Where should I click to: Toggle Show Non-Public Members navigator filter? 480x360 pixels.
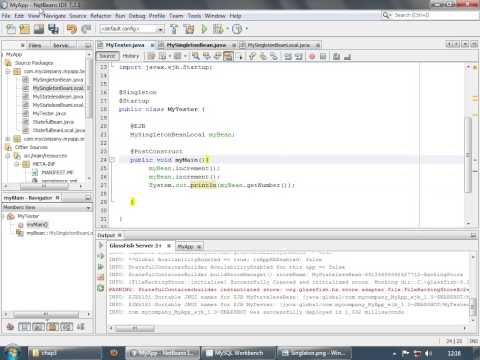(x=53, y=327)
